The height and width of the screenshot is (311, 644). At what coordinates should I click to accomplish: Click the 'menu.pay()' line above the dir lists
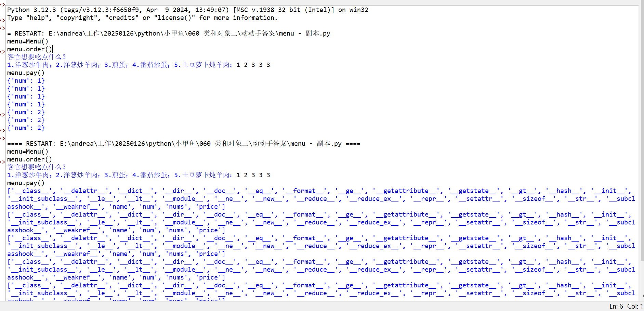[x=26, y=183]
